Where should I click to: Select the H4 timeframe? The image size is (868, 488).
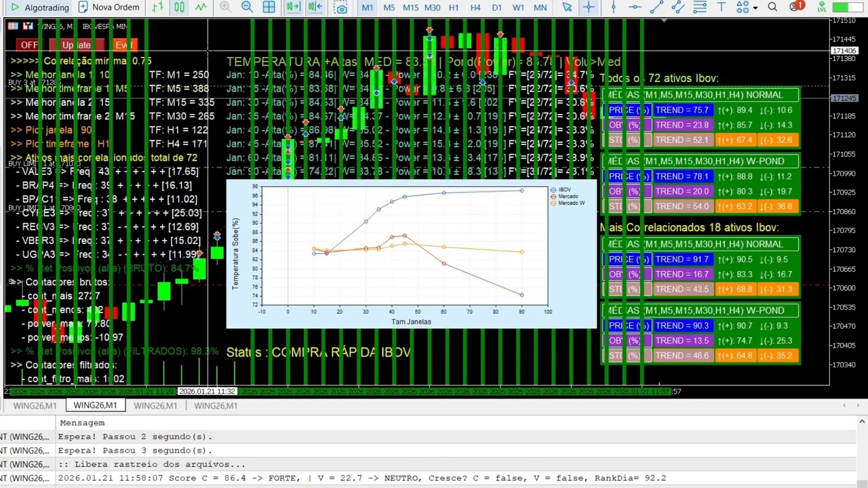475,7
